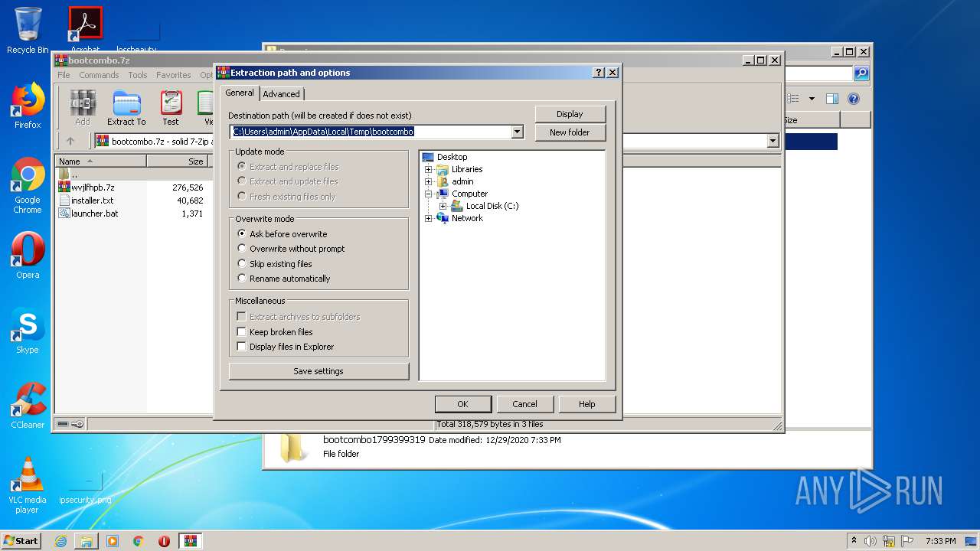Select bootcombo1799399319 folder in Explorer
This screenshot has height=551, width=980.
pyautogui.click(x=374, y=440)
